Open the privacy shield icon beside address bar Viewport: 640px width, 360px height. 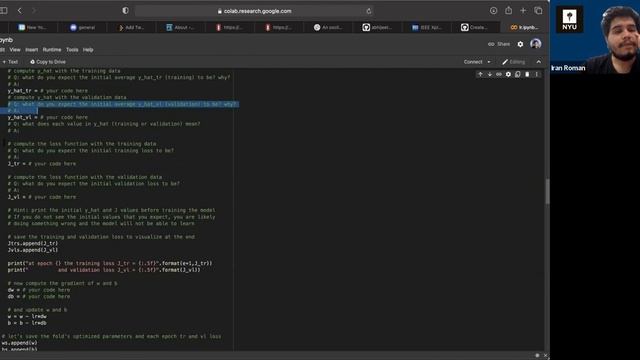pyautogui.click(x=125, y=11)
